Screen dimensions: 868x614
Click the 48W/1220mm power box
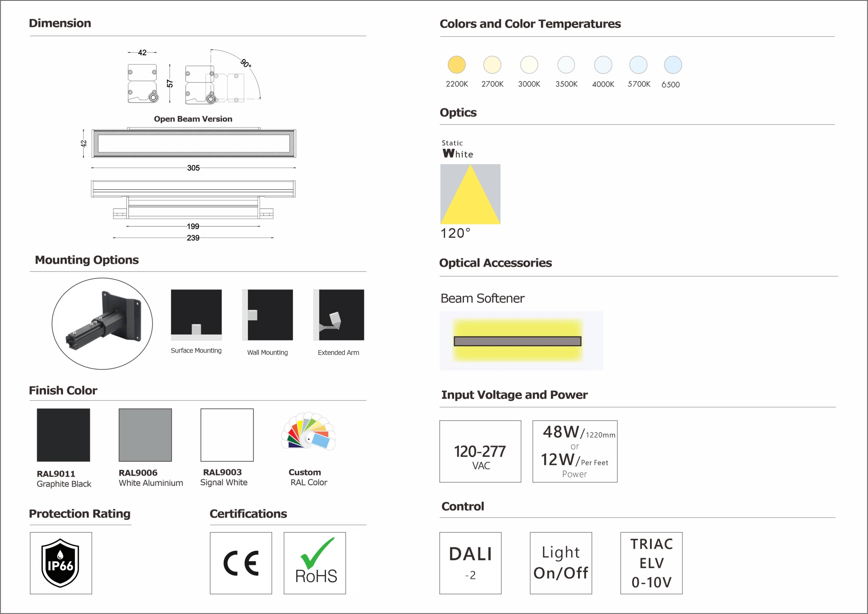(x=575, y=451)
